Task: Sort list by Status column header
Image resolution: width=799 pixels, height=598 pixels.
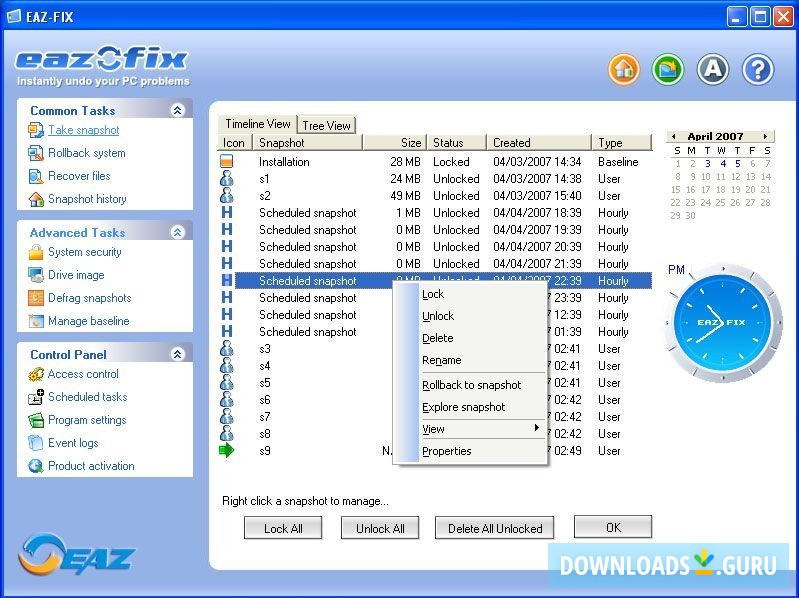Action: click(457, 143)
